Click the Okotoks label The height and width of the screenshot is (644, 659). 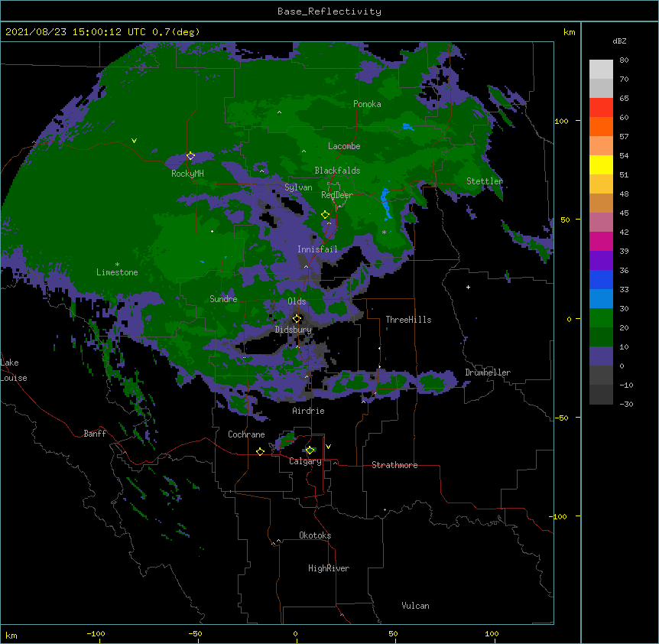pos(315,535)
